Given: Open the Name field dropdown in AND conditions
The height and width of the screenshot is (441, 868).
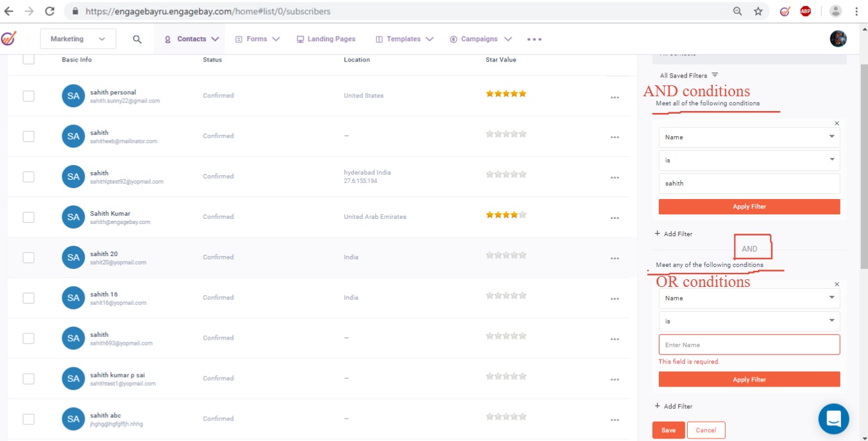Looking at the screenshot, I should coord(749,137).
